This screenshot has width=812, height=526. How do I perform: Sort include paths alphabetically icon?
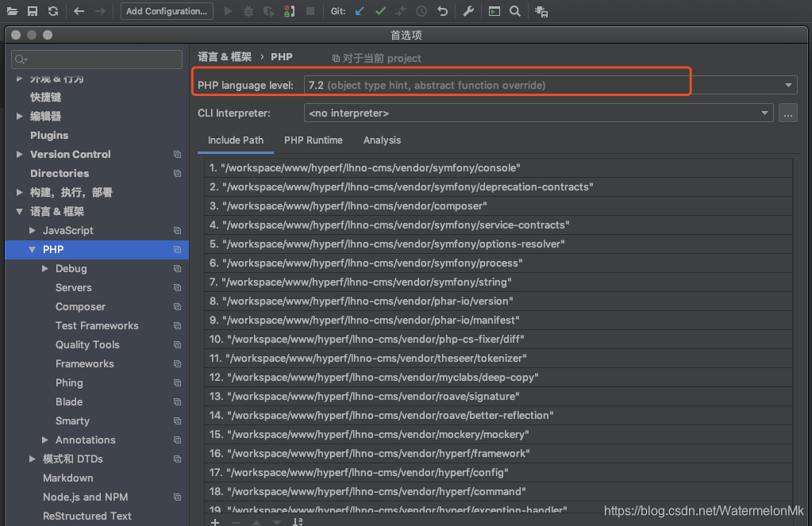(x=297, y=521)
